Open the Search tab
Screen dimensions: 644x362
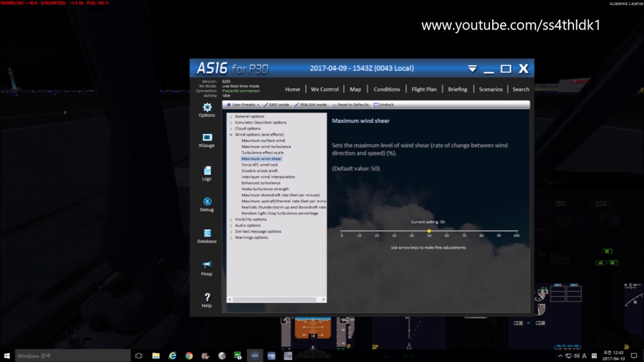pyautogui.click(x=521, y=89)
